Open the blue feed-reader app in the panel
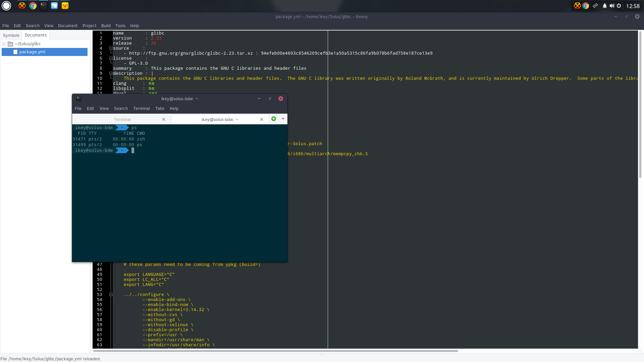Image resolution: width=644 pixels, height=362 pixels. point(54,6)
